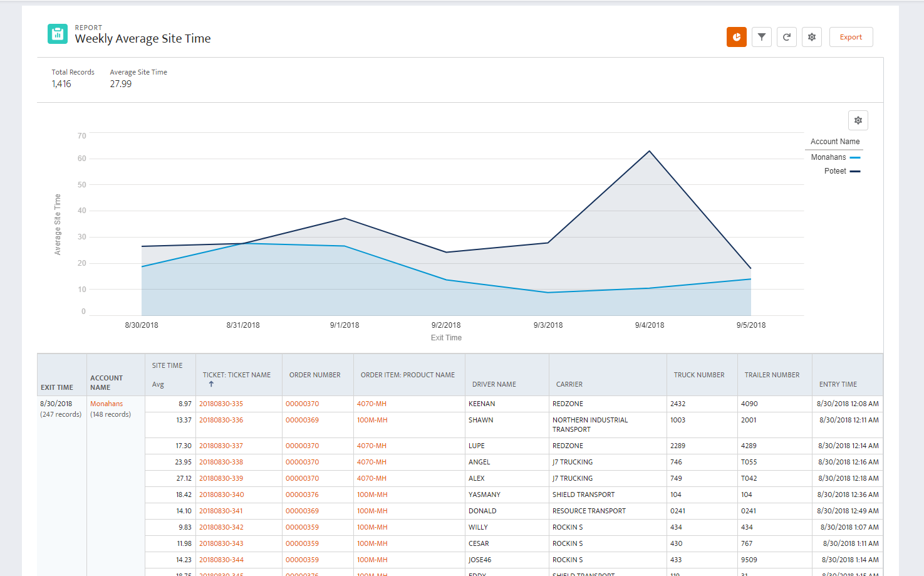The height and width of the screenshot is (576, 924).
Task: Click entry time 8/30/2018 12:08 AM
Action: [x=848, y=404]
